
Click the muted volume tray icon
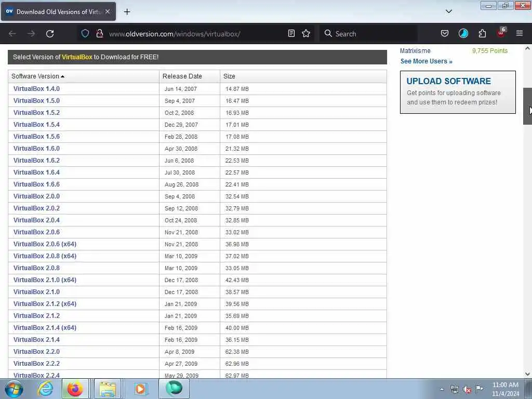pos(467,390)
